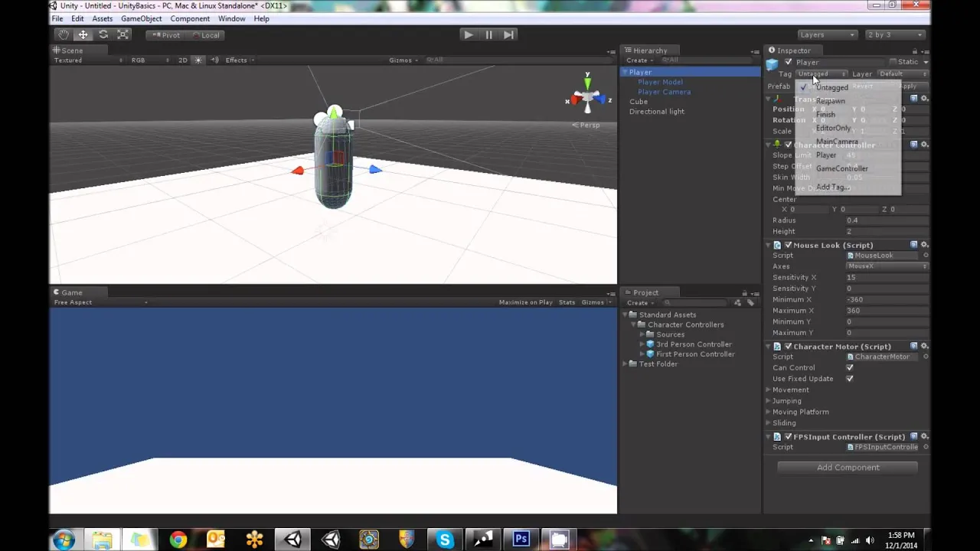Select First Person Controller asset
This screenshot has height=551, width=980.
[x=695, y=354]
